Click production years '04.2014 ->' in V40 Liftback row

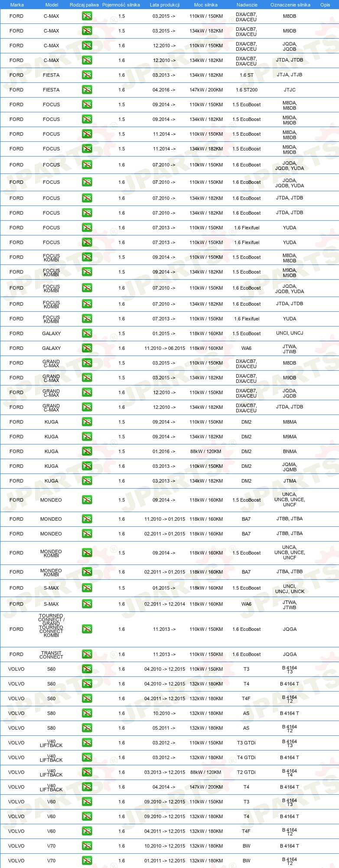tap(164, 787)
